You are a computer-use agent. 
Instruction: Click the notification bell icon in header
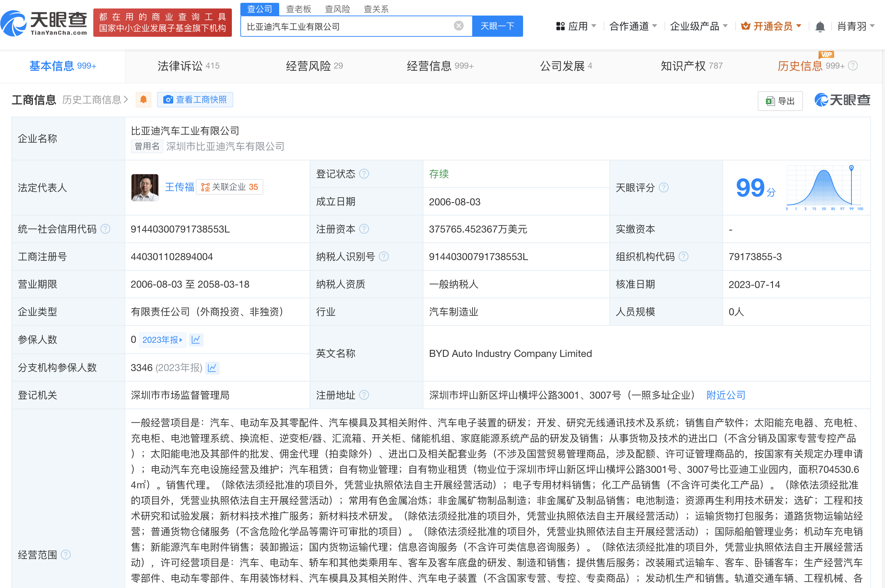point(820,27)
